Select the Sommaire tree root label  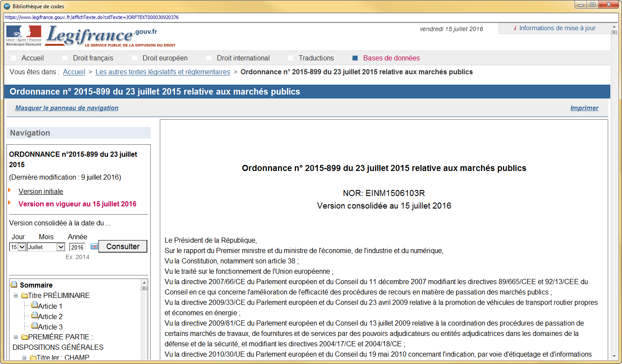coord(36,285)
